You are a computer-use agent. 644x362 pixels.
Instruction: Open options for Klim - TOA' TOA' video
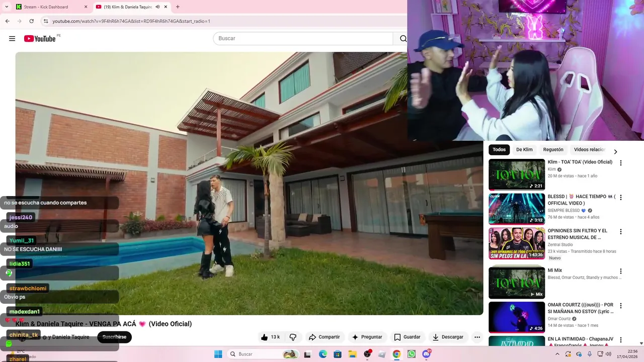(620, 163)
